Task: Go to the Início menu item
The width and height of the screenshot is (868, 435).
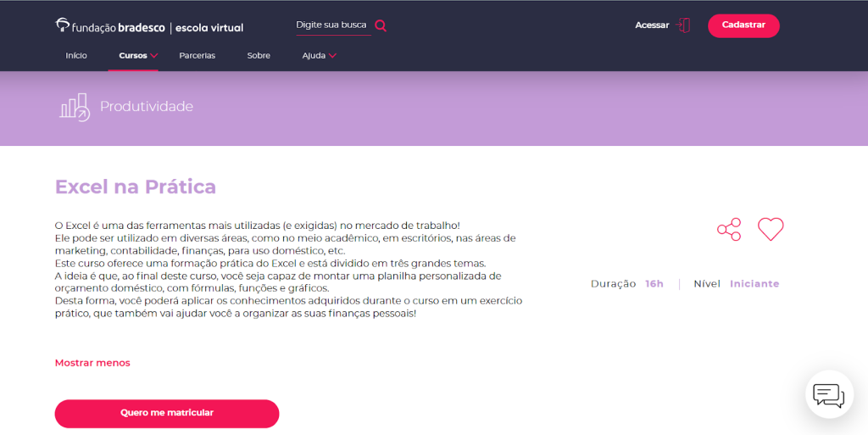Action: tap(76, 55)
